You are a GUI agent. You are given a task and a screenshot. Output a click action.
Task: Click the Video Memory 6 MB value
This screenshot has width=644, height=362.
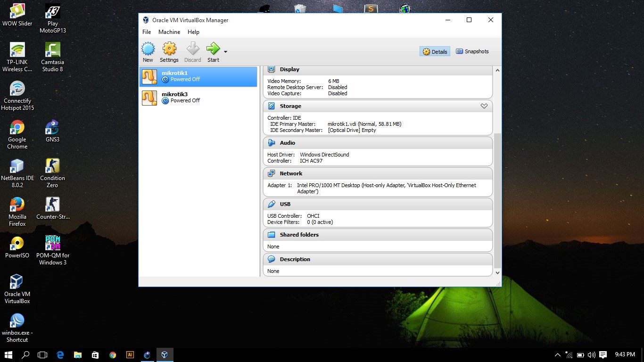[x=333, y=81]
